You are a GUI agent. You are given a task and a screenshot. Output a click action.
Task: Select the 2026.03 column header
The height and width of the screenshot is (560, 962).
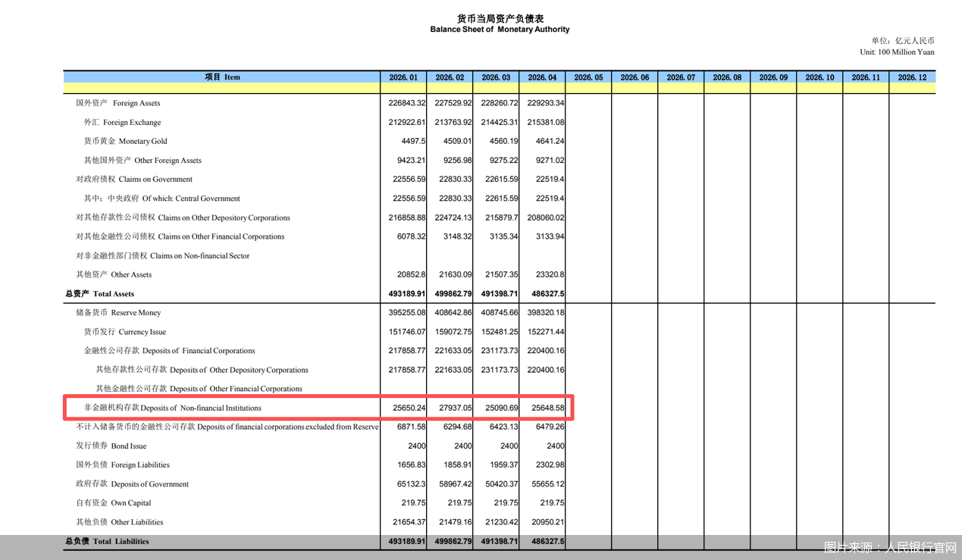tap(496, 77)
